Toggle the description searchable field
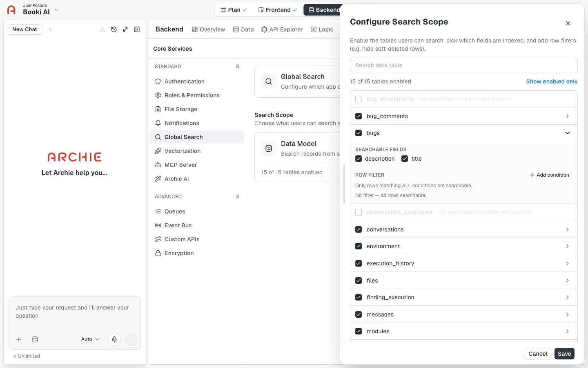 (x=359, y=159)
